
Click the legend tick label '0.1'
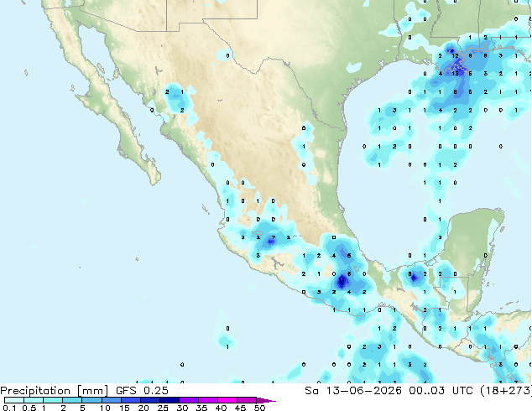(x=8, y=408)
